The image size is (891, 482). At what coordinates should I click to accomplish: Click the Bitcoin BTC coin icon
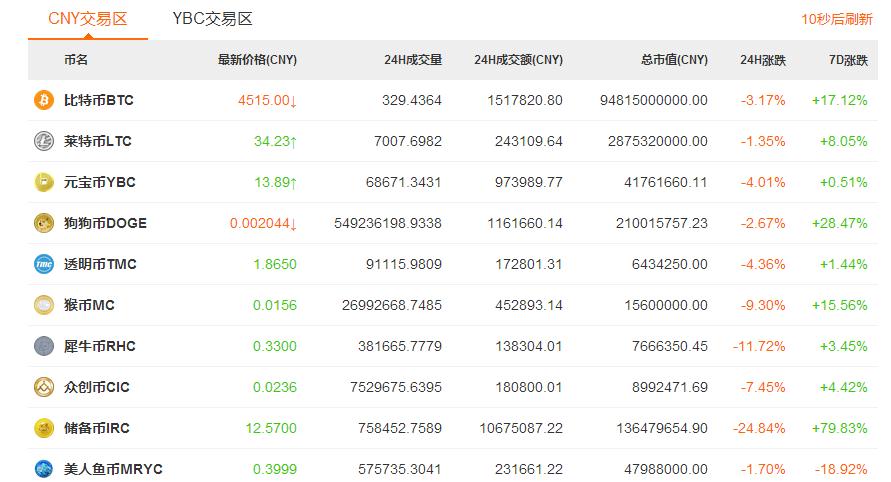click(x=44, y=100)
